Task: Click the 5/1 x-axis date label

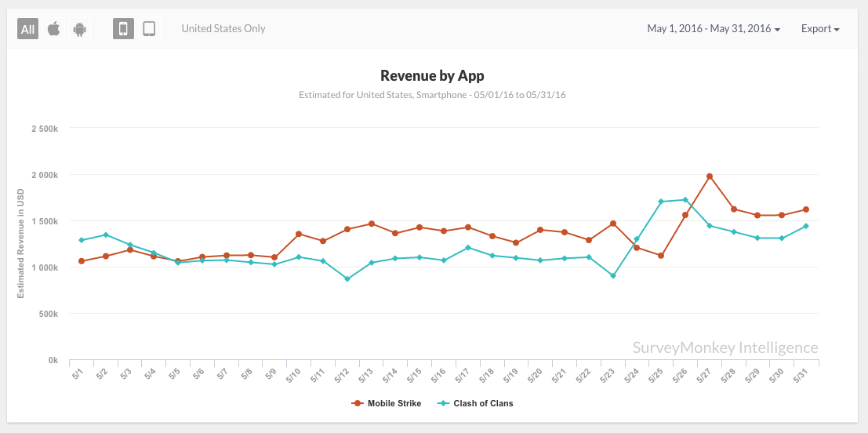Action: [x=78, y=373]
